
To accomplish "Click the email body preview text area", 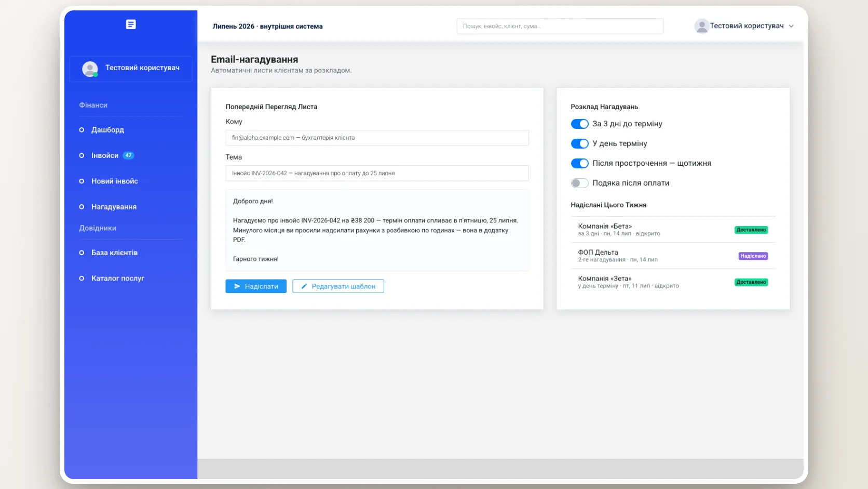I will pos(377,230).
